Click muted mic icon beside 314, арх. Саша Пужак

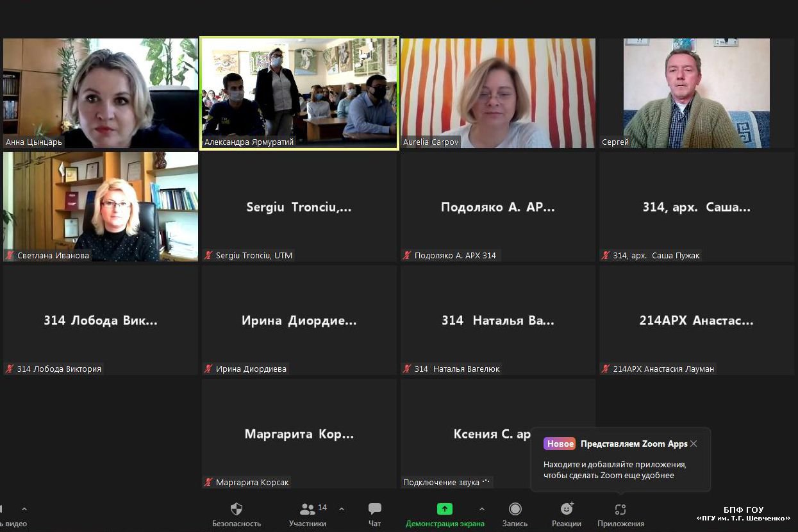pyautogui.click(x=606, y=255)
